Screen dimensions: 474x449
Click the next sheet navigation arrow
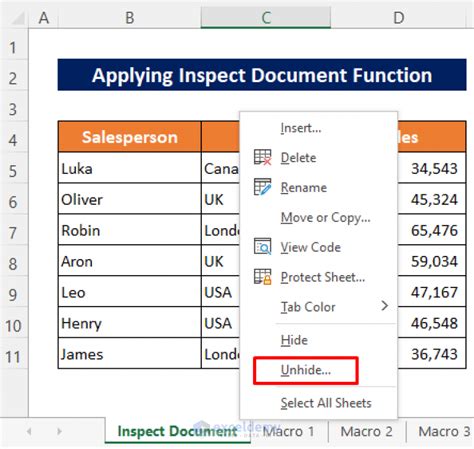coord(59,431)
